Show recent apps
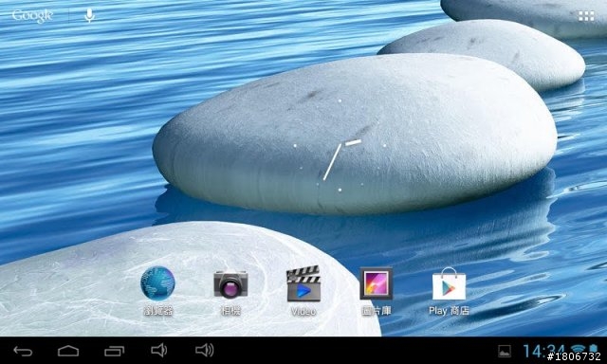This screenshot has width=607, height=364. click(x=114, y=351)
